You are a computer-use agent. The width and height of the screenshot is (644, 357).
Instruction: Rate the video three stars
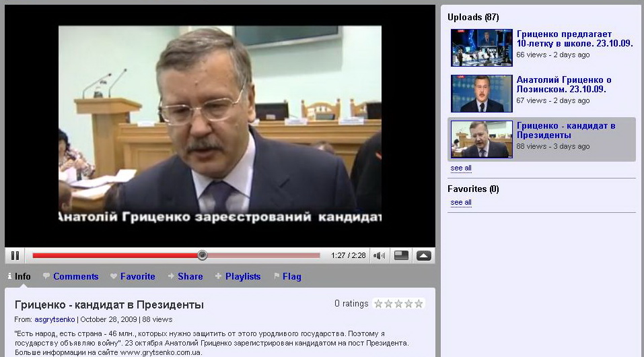(398, 304)
